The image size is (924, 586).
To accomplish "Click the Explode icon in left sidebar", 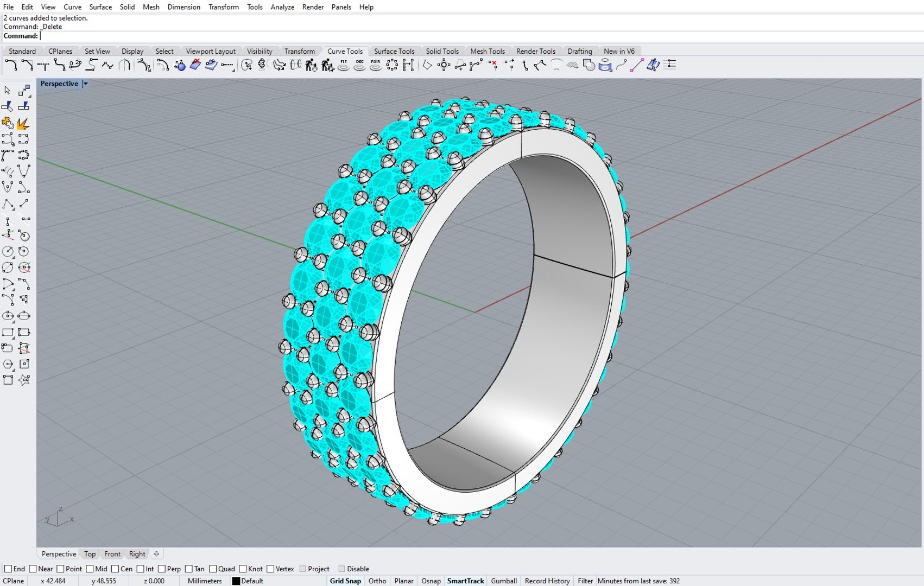I will (x=23, y=123).
